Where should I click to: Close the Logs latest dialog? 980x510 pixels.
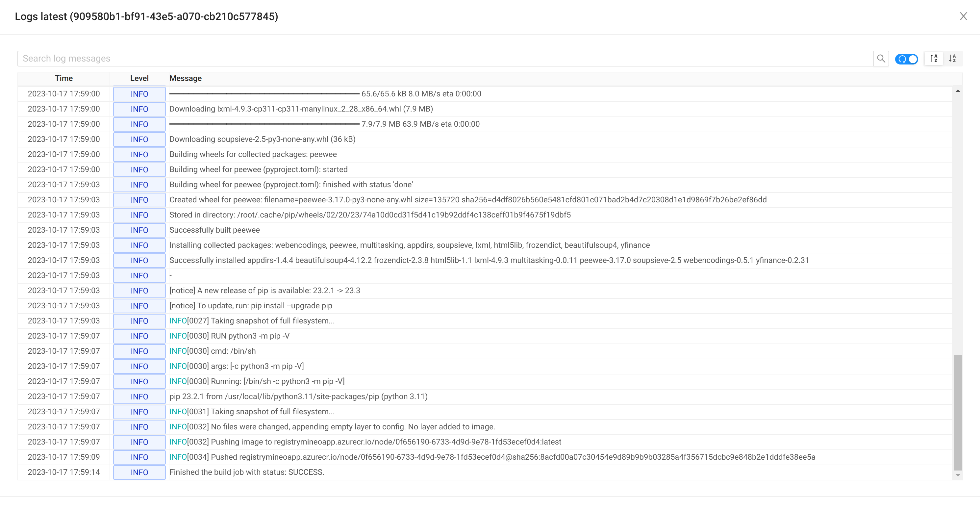(x=963, y=16)
